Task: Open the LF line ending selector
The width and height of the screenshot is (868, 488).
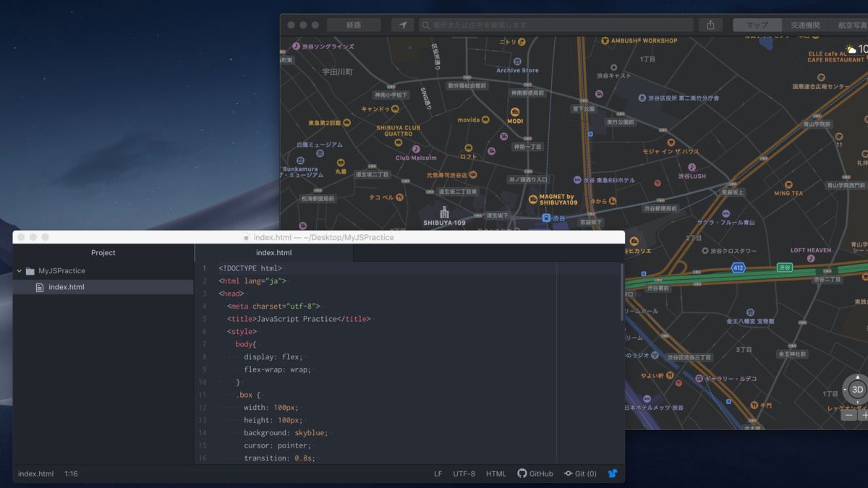Action: tap(438, 474)
